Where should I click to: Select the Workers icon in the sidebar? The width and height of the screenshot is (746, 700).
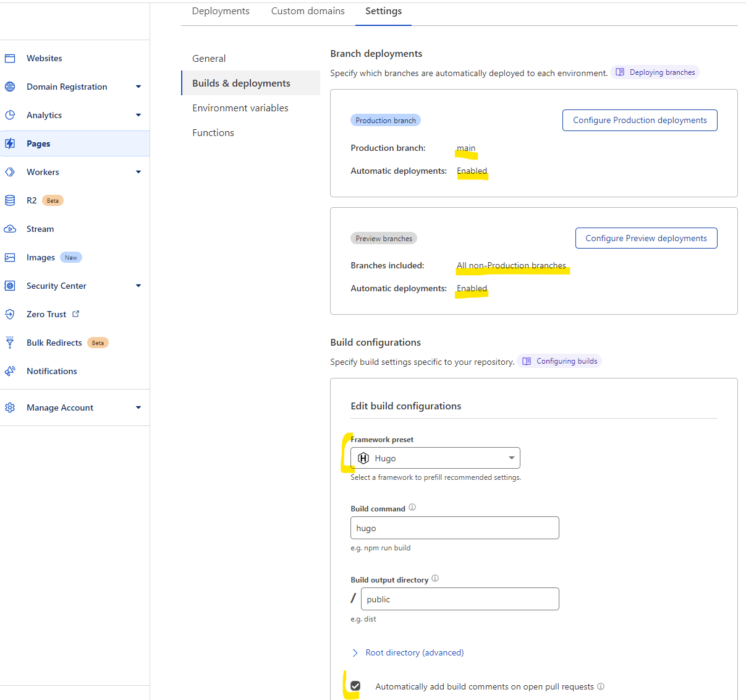pos(11,171)
